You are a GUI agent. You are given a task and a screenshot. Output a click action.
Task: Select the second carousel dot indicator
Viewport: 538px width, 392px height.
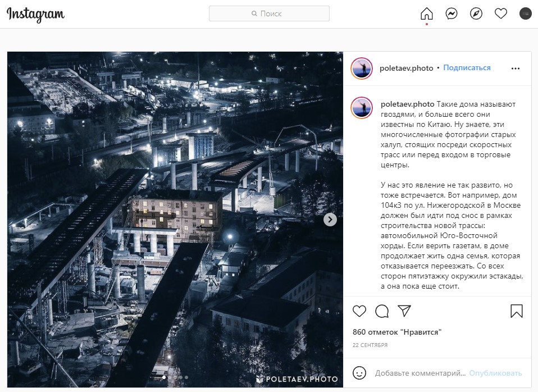(170, 377)
